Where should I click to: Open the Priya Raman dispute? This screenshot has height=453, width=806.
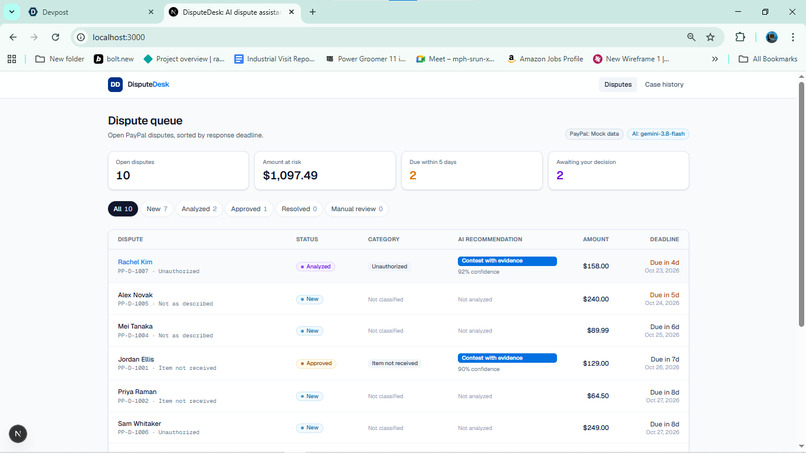pos(137,391)
